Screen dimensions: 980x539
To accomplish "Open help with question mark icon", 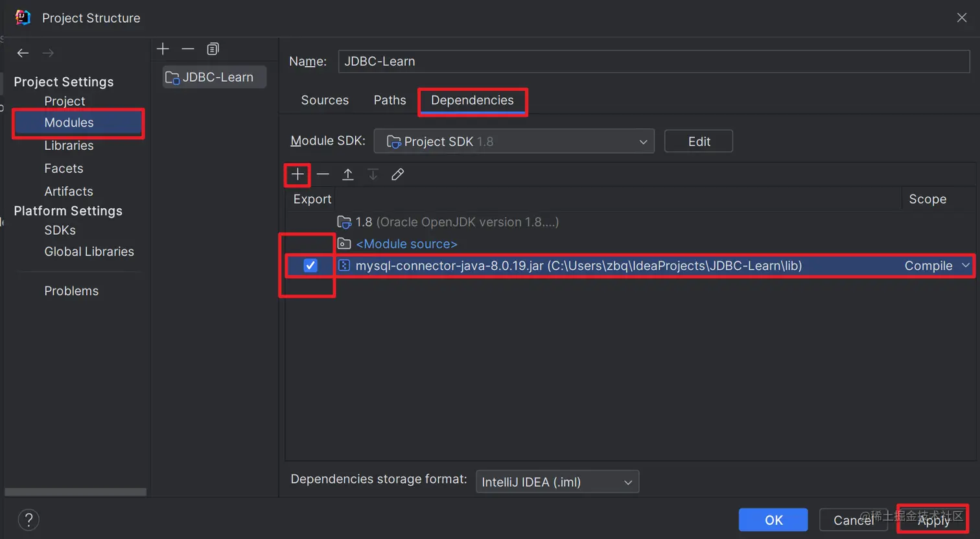I will pyautogui.click(x=29, y=520).
